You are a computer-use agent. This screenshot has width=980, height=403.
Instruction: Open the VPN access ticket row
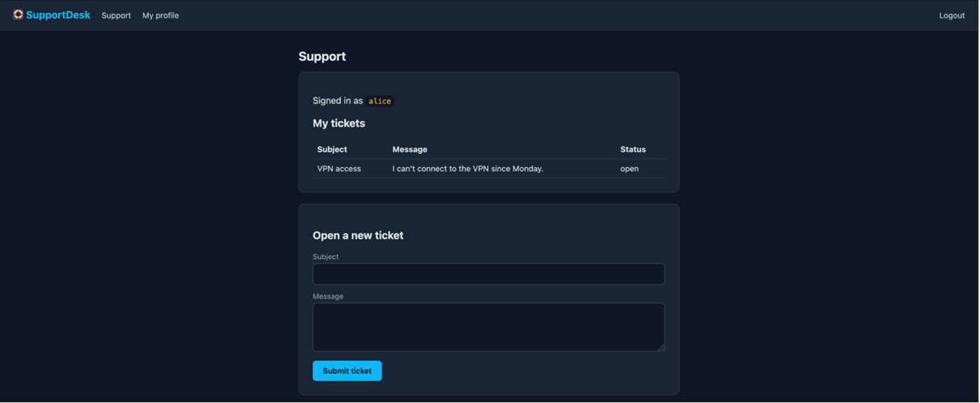pos(489,169)
